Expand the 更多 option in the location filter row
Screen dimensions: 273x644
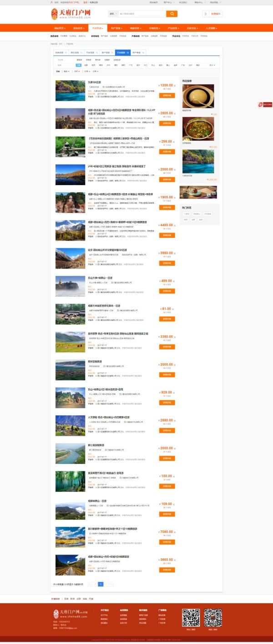click(212, 65)
